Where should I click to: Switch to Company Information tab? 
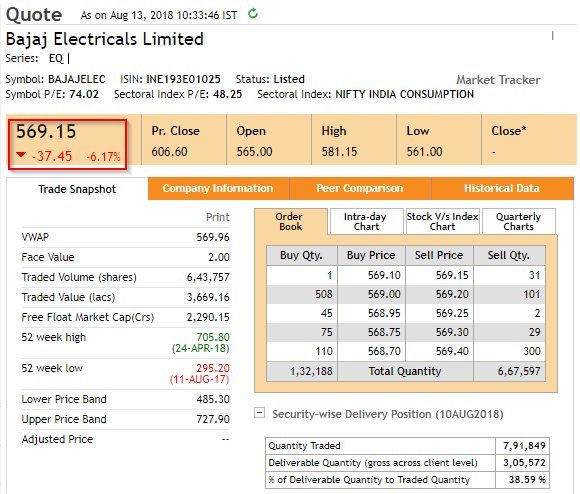[x=218, y=188]
